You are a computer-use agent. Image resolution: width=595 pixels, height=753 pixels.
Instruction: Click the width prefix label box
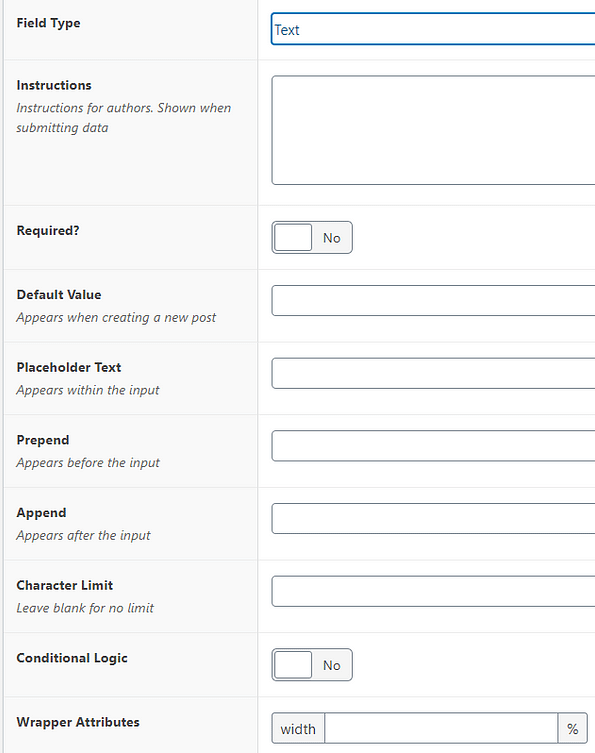298,729
